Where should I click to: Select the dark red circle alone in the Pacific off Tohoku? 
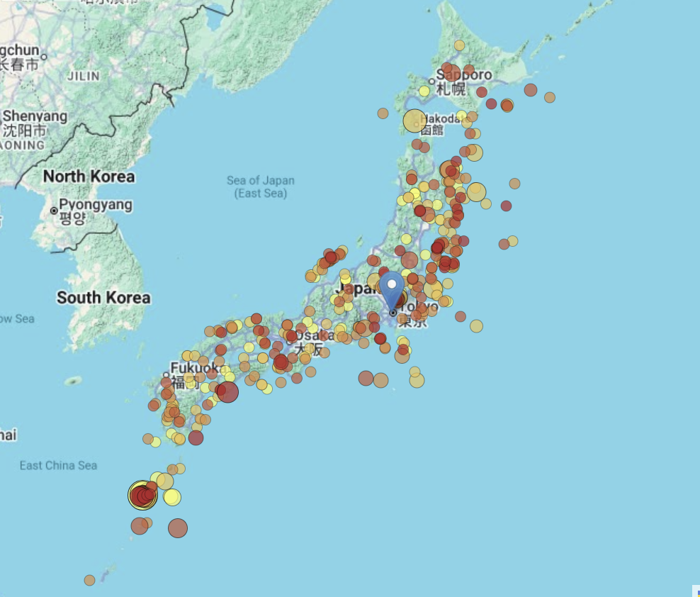pyautogui.click(x=506, y=206)
